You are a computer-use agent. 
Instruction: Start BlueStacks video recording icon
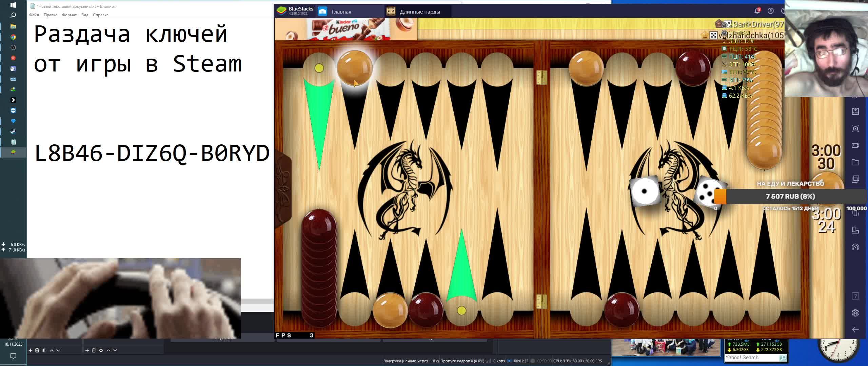pos(855,145)
